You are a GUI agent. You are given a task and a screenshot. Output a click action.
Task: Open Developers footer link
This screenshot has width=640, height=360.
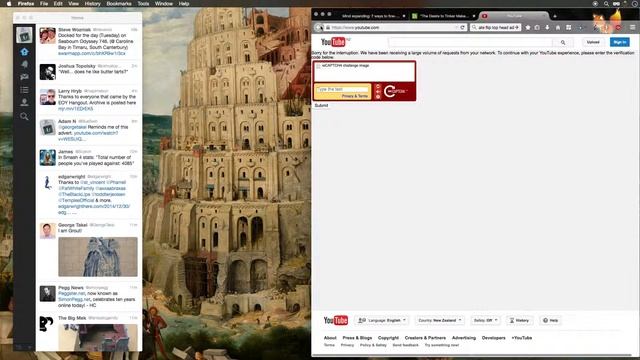(493, 338)
